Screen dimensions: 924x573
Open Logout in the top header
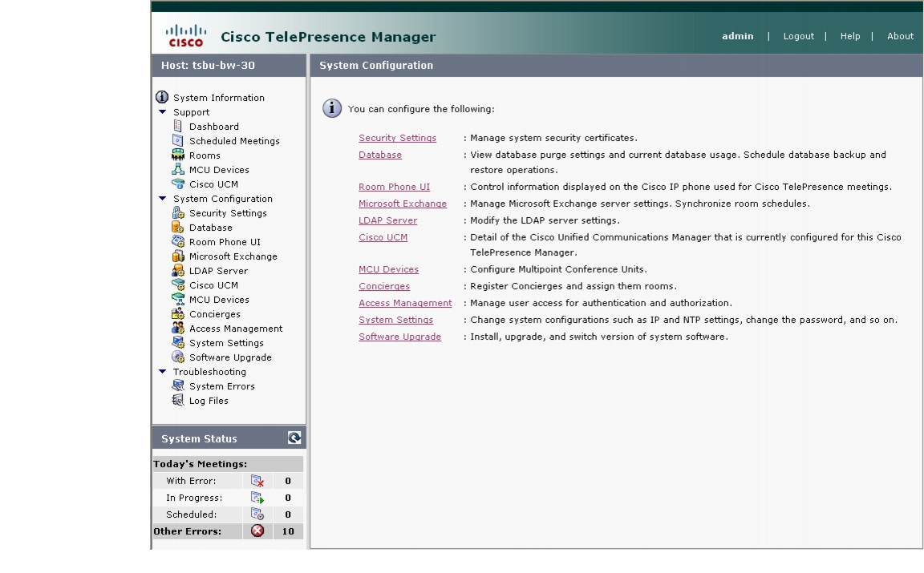(799, 36)
